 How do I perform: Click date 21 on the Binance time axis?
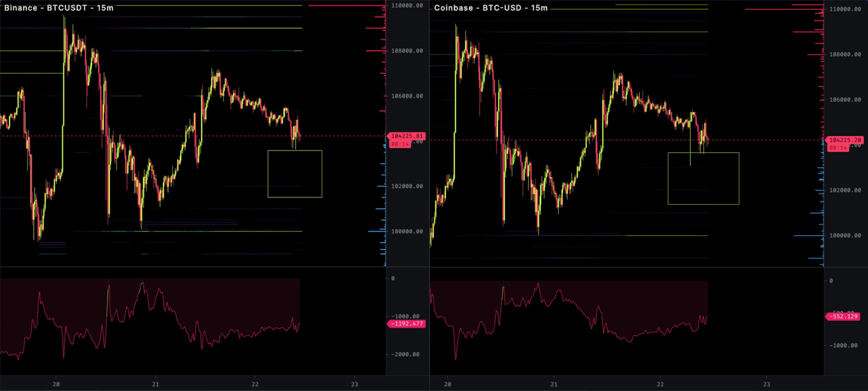pos(156,384)
